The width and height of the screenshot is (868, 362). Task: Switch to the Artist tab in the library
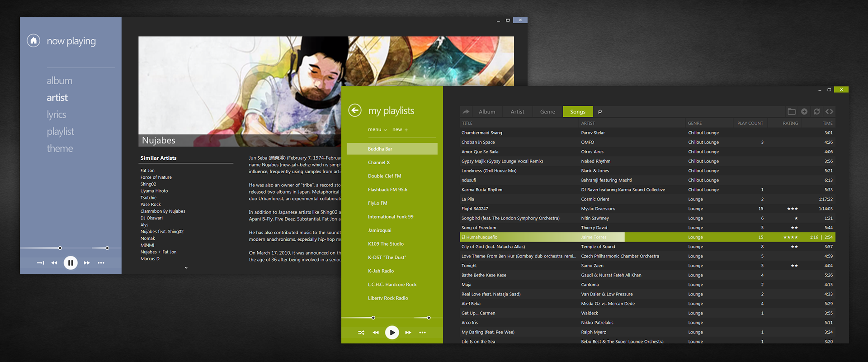(517, 112)
